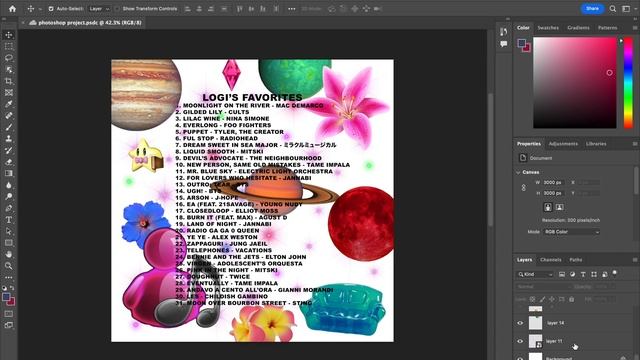This screenshot has height=360, width=640.
Task: Open the Comments panel icon in collapsed dock
Action: coord(504,44)
